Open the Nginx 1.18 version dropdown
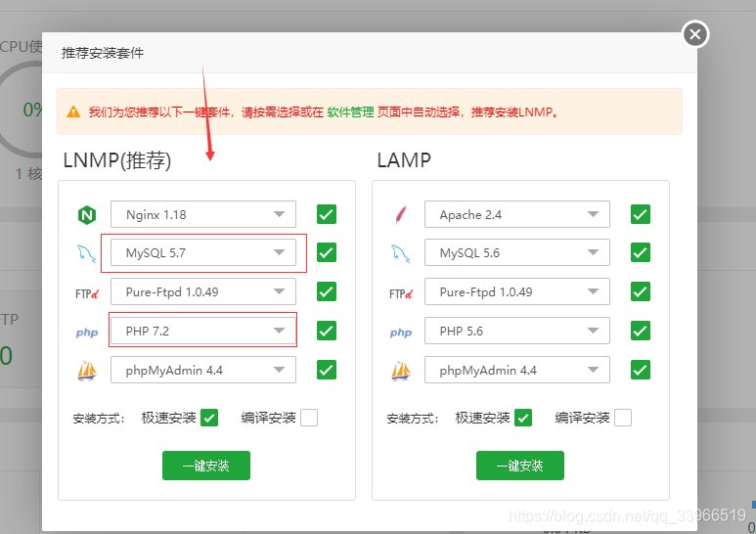 point(203,214)
